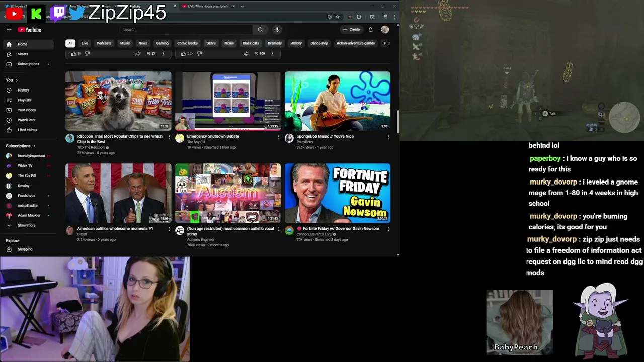Select the Action-adventure games chip
The image size is (644, 362).
(x=356, y=43)
